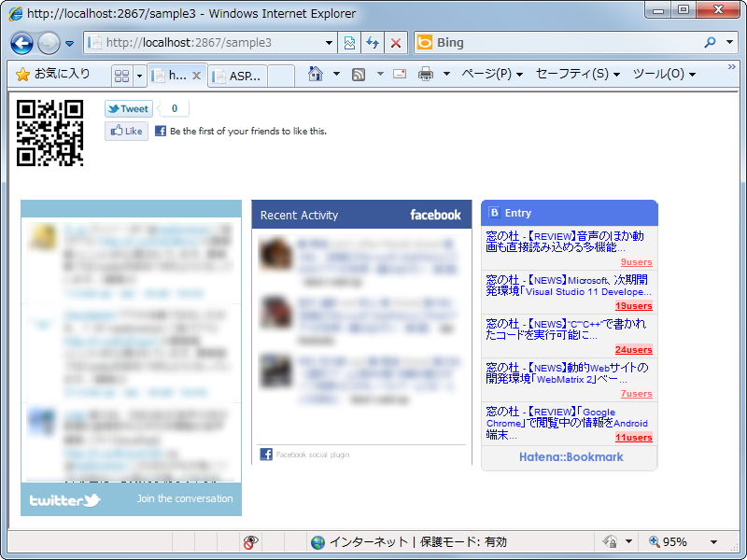This screenshot has height=560, width=747.
Task: Switch to the ASP... tab
Action: click(x=238, y=76)
